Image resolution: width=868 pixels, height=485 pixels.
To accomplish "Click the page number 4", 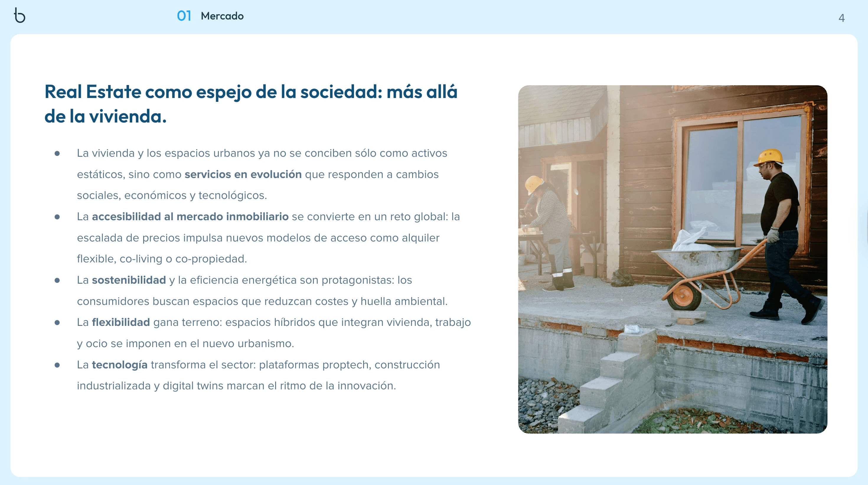I will tap(841, 18).
